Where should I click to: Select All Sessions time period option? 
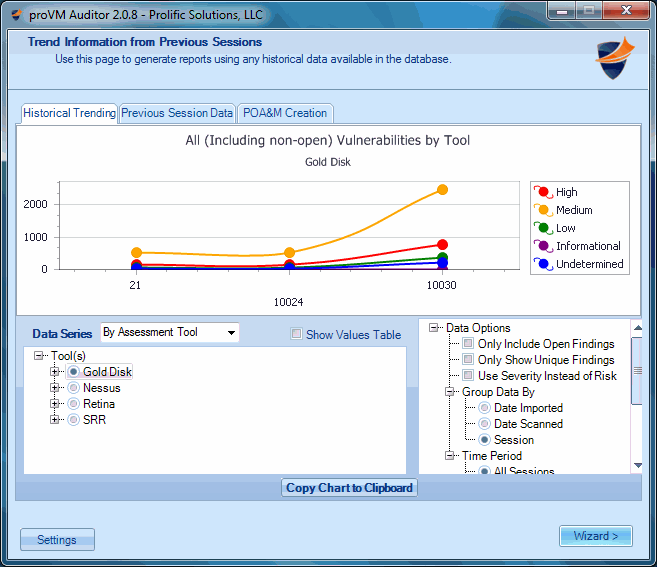[484, 471]
